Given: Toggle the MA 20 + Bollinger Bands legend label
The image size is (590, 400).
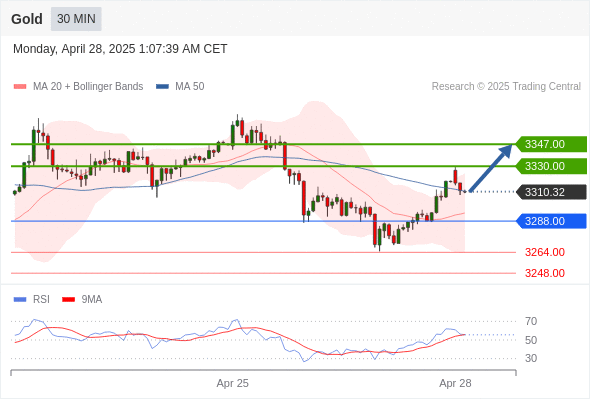Looking at the screenshot, I should point(88,87).
